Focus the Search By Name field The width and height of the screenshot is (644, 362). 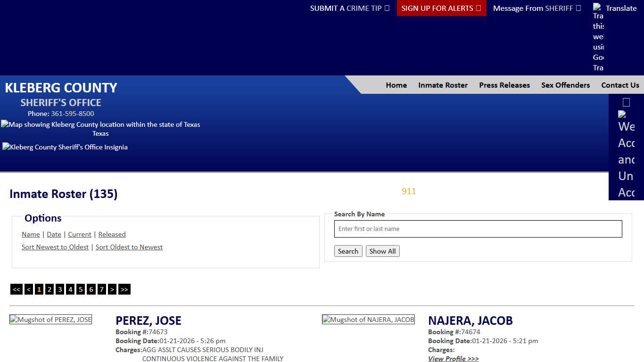[478, 229]
